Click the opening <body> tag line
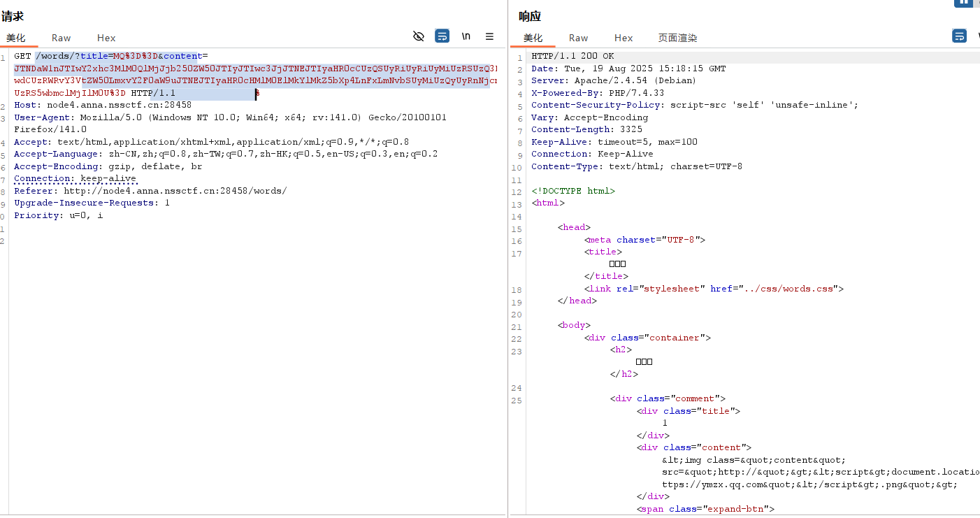Image resolution: width=980 pixels, height=518 pixels. point(575,325)
